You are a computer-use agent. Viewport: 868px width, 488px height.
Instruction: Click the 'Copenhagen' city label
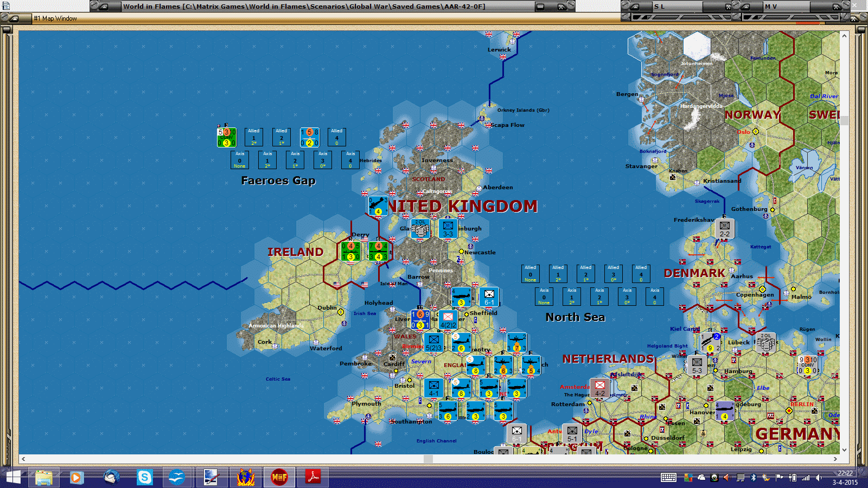click(x=755, y=294)
